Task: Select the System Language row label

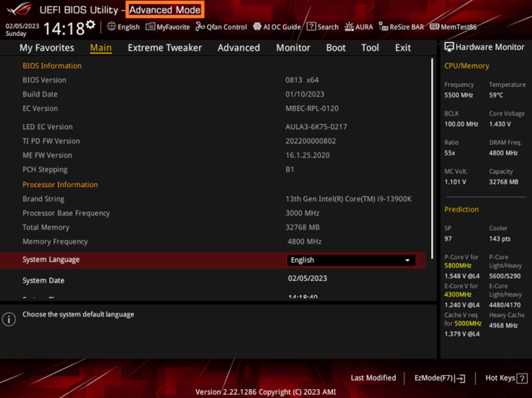Action: 51,260
